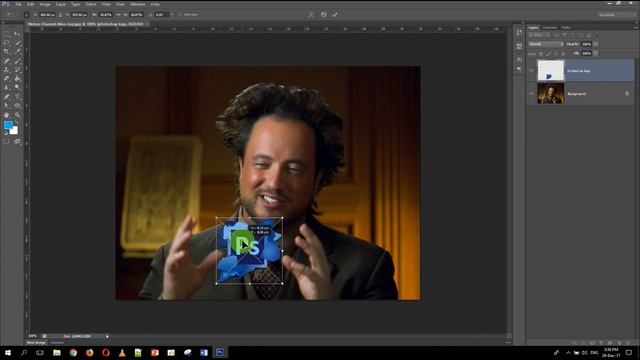The image size is (640, 360).
Task: Open the Layers panel flyout menu
Action: coord(636,27)
